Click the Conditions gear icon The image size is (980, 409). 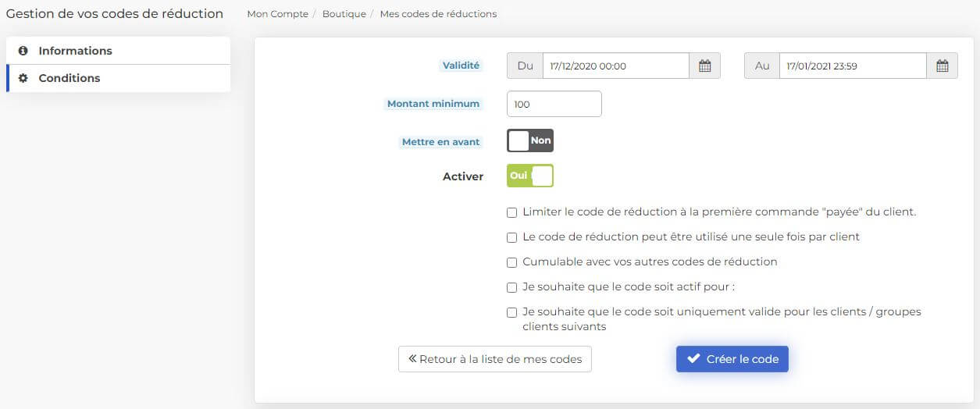23,78
